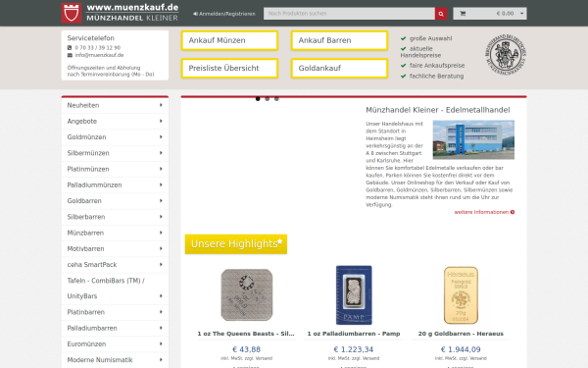Click the star icon in the Unsere Highlights banner
Screen dimensions: 588x368
279,241
